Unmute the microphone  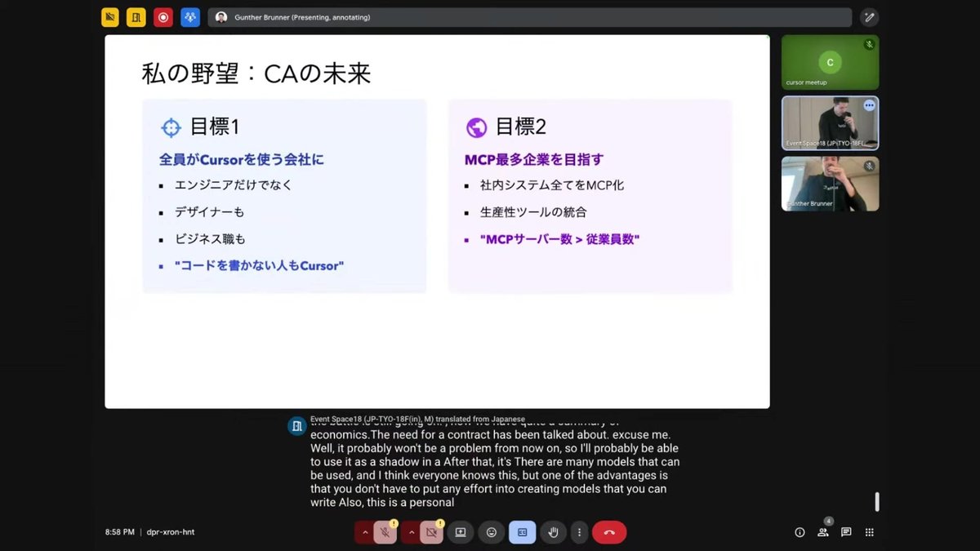(384, 531)
